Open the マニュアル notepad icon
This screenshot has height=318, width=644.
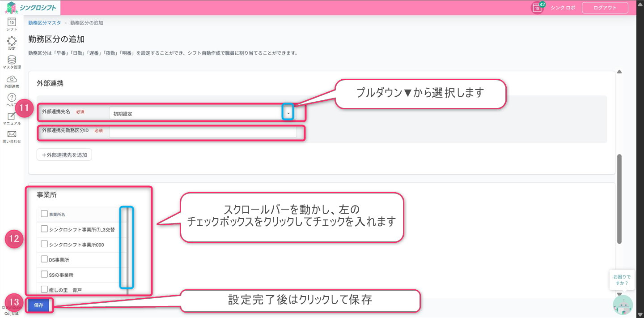12,116
